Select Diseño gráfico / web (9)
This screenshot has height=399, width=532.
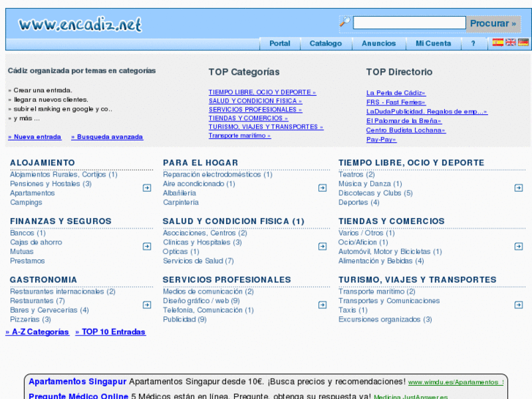click(201, 301)
